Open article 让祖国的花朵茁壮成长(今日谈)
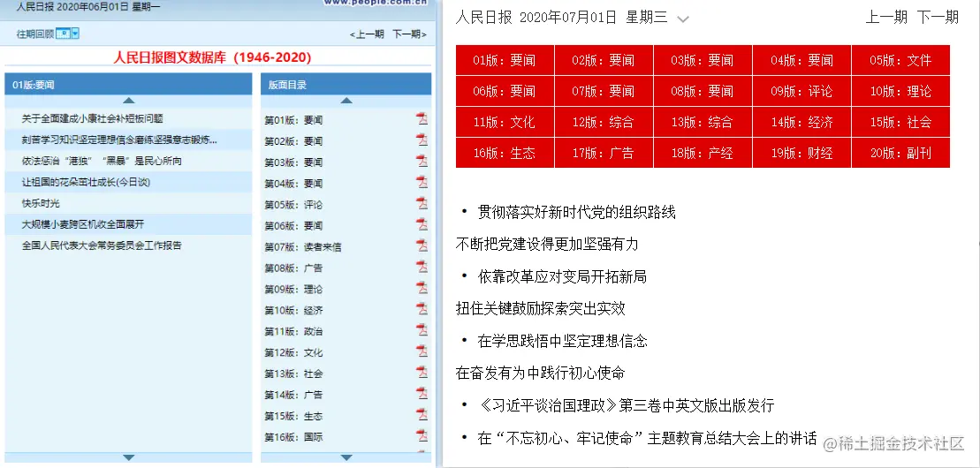The image size is (980, 468). (87, 183)
